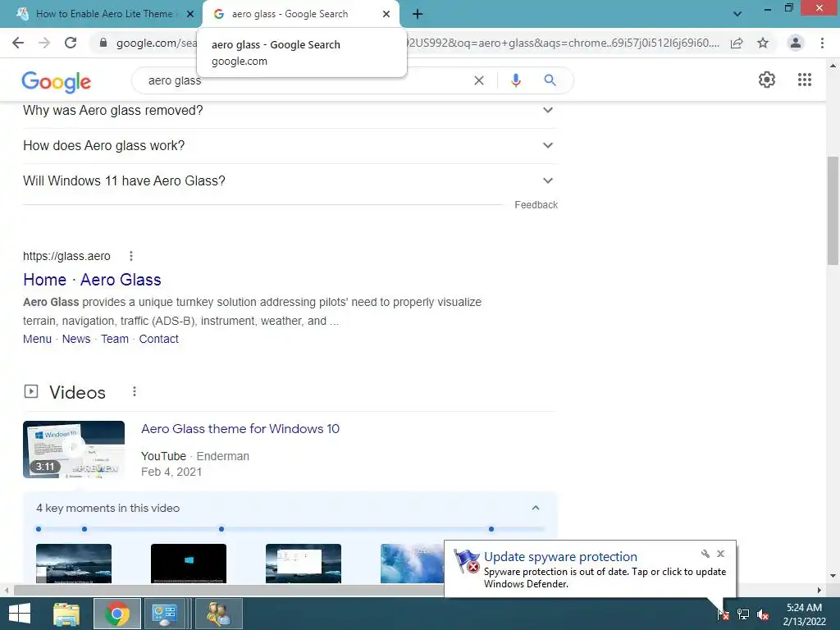Screen dimensions: 840x630
Task: Click the muted speaker tray icon
Action: point(763,614)
